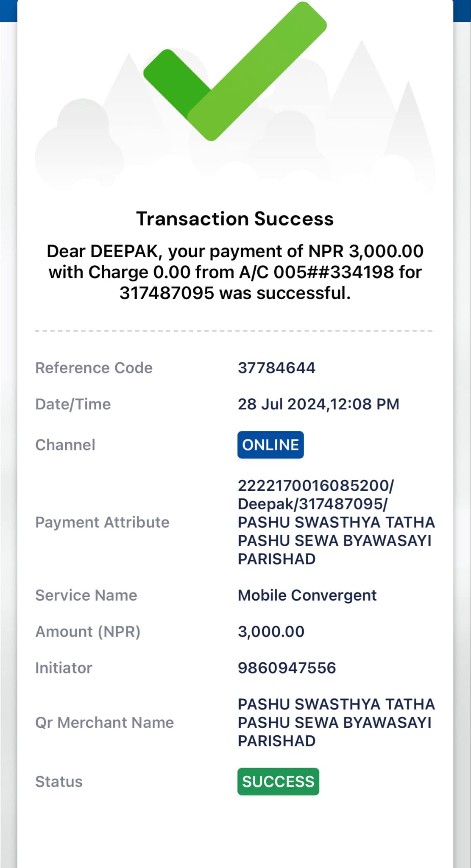
Task: Tap the green SUCCESS status badge
Action: [278, 782]
